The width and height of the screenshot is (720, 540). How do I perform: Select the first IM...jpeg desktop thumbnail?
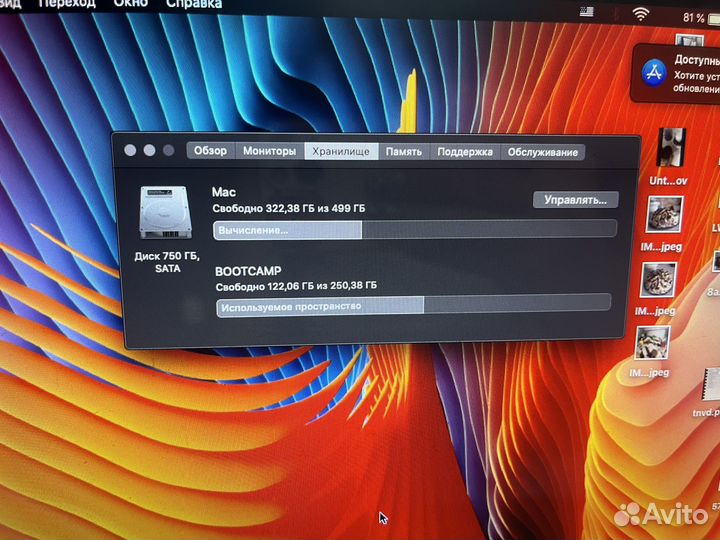[664, 214]
